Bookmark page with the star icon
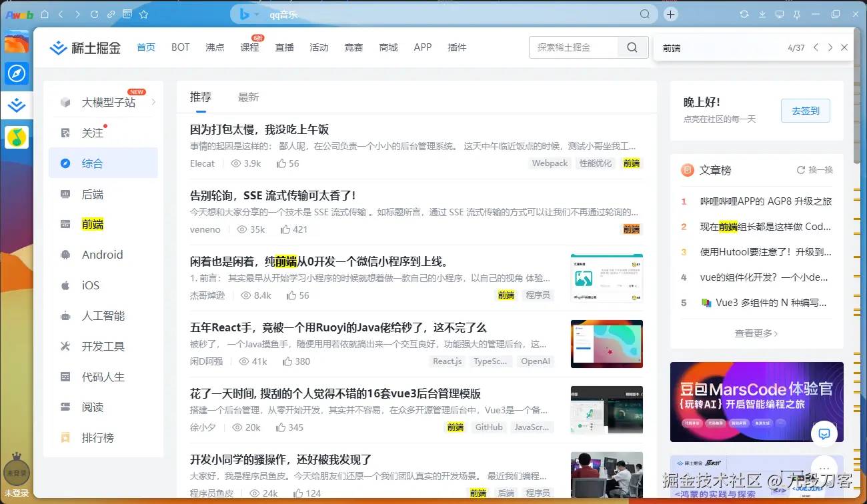The width and height of the screenshot is (867, 504). point(144,14)
